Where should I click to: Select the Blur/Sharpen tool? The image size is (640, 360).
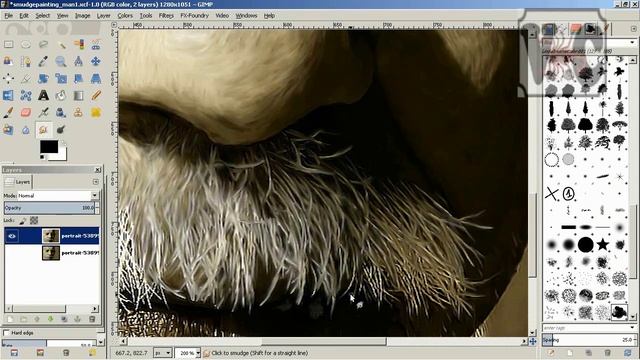tap(26, 130)
